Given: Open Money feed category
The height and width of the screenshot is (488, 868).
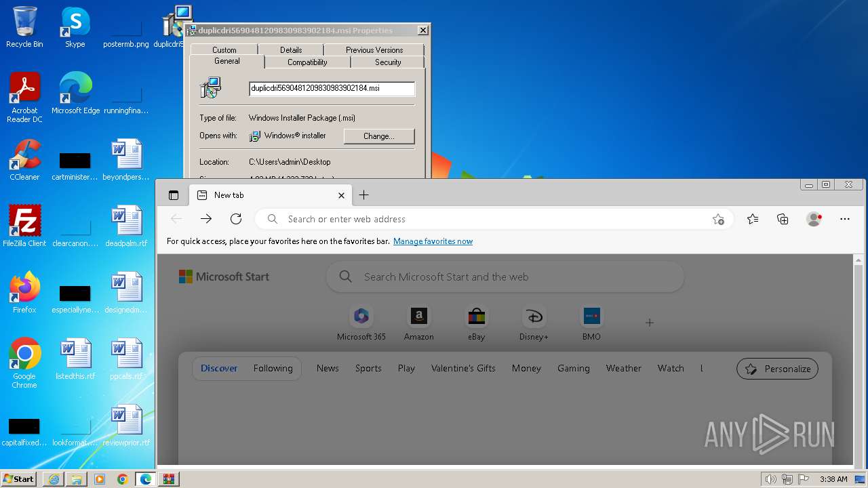Looking at the screenshot, I should (x=526, y=368).
